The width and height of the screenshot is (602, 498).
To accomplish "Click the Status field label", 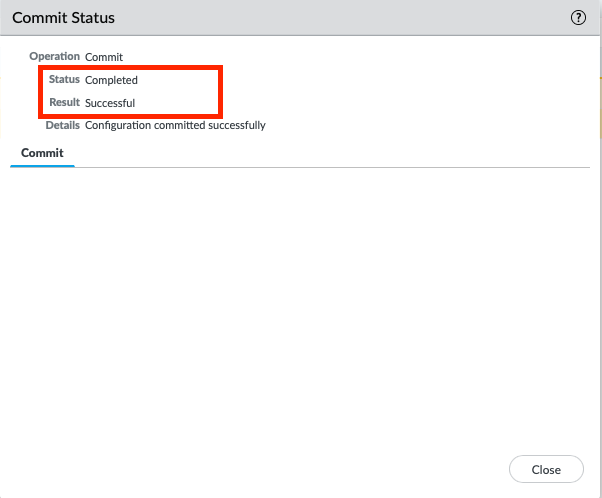I will pyautogui.click(x=64, y=80).
